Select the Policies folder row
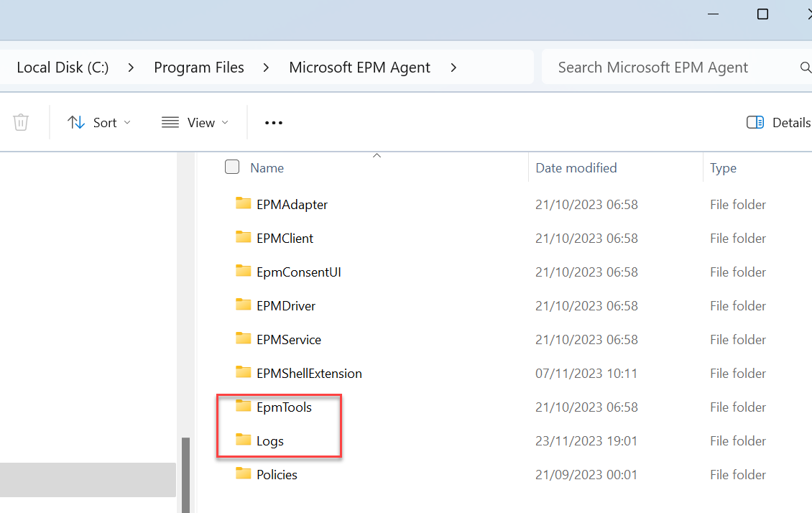 coord(277,474)
